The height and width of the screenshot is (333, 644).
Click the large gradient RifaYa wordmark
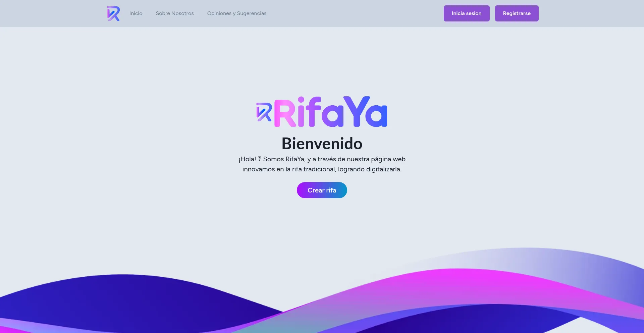point(330,112)
